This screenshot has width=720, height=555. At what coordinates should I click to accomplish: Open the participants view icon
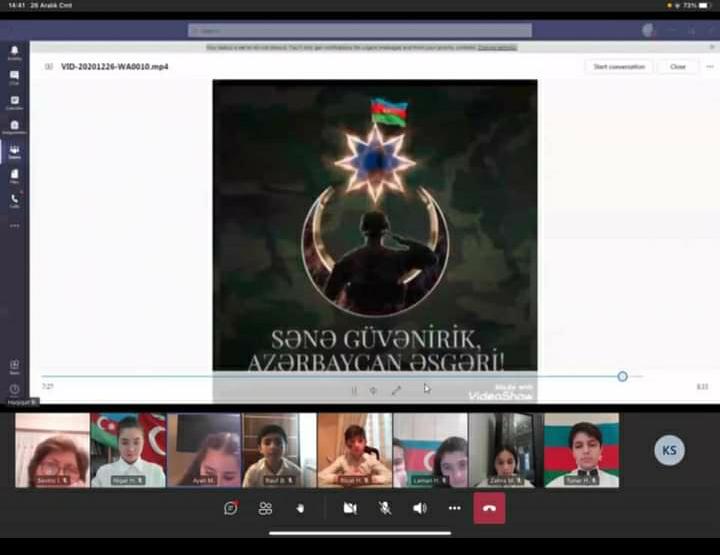click(x=265, y=508)
